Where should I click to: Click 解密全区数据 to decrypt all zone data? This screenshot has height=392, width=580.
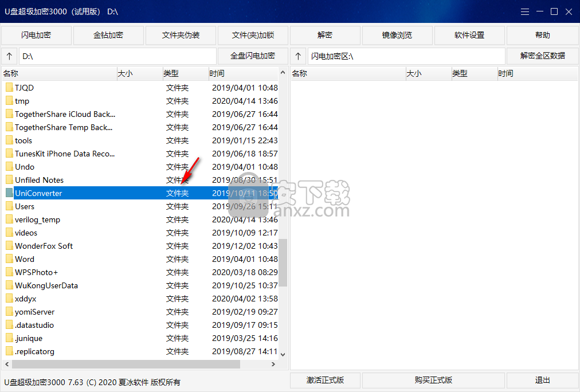pyautogui.click(x=542, y=56)
